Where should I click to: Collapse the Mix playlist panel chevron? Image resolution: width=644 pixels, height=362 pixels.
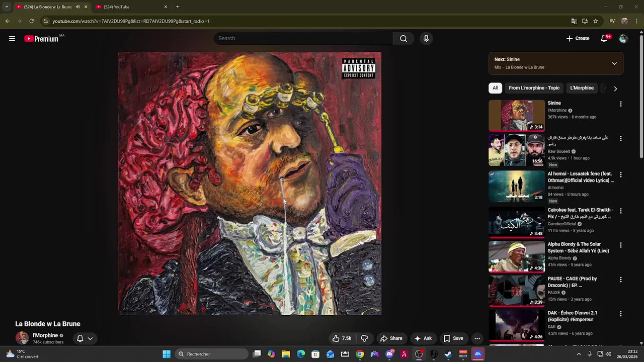click(614, 63)
